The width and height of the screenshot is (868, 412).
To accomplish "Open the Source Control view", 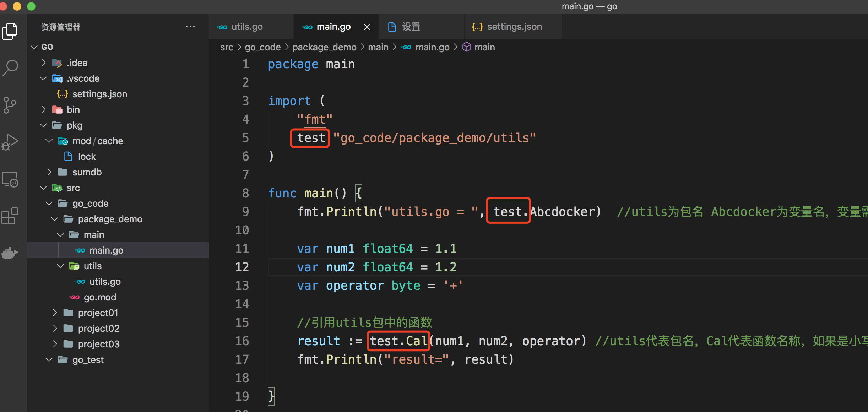I will 10,105.
